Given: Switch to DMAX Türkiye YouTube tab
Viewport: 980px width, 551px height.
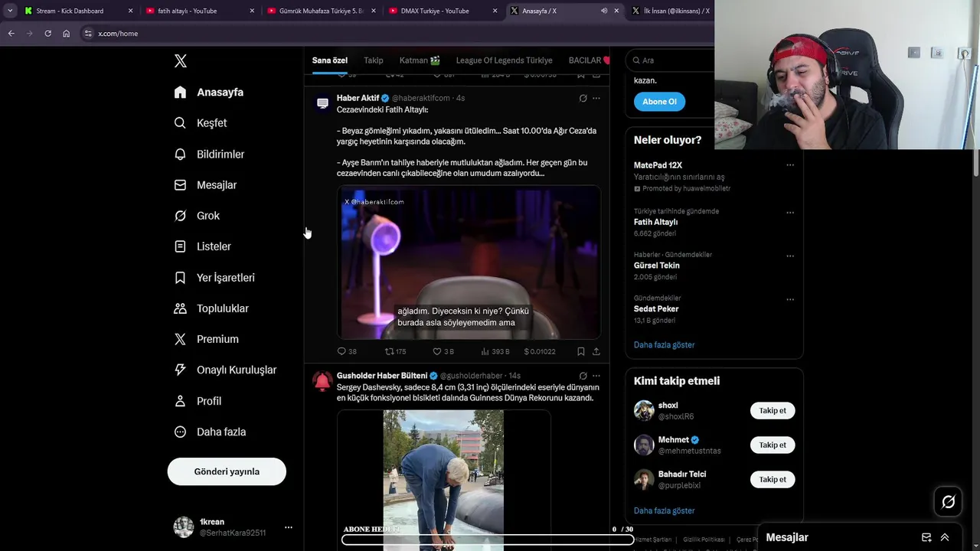Looking at the screenshot, I should (442, 11).
